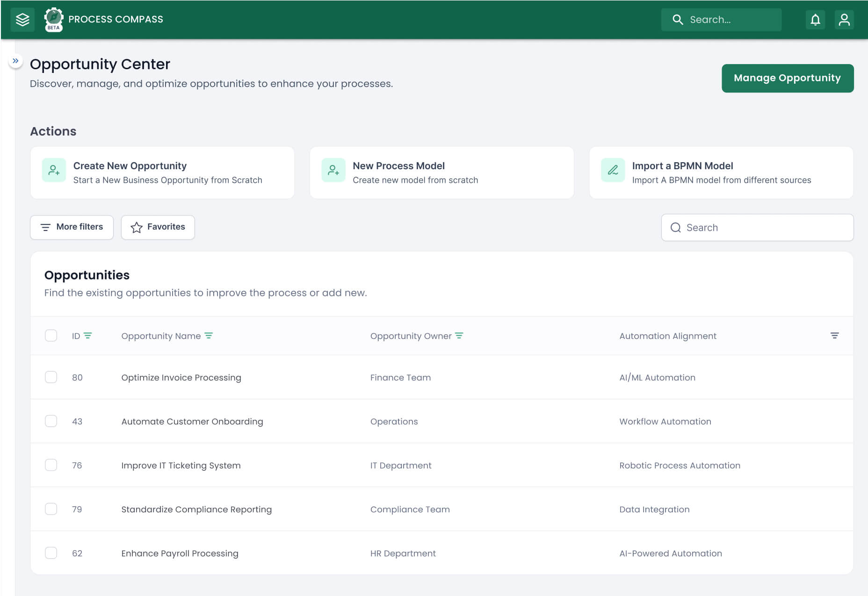Click the layers stack icon in header
This screenshot has width=868, height=596.
[22, 20]
